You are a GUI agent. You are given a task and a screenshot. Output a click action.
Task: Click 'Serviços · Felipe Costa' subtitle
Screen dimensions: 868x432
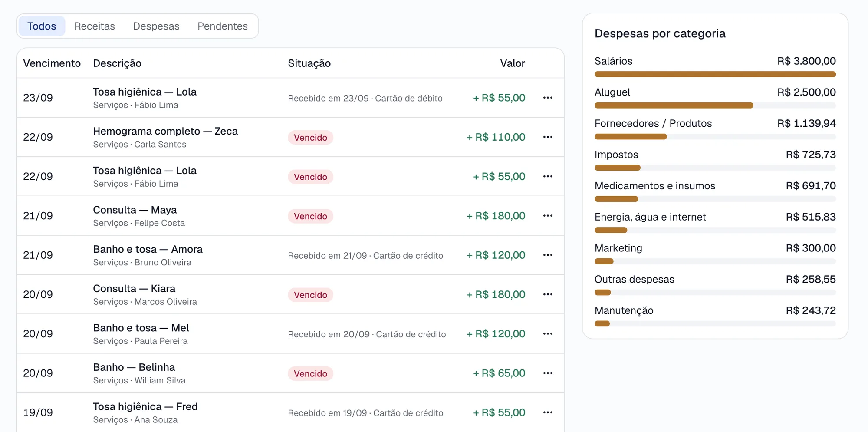pyautogui.click(x=139, y=223)
